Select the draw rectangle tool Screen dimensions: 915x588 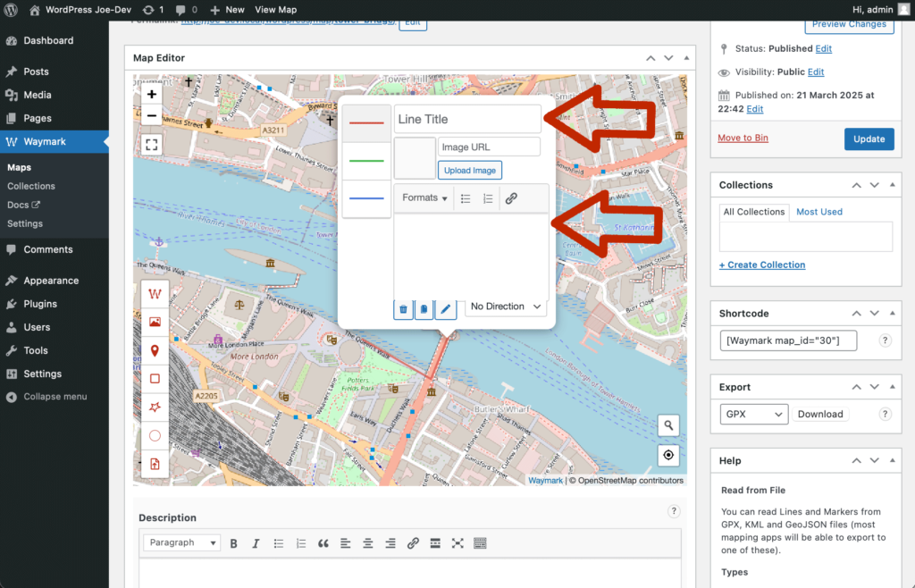coord(155,379)
